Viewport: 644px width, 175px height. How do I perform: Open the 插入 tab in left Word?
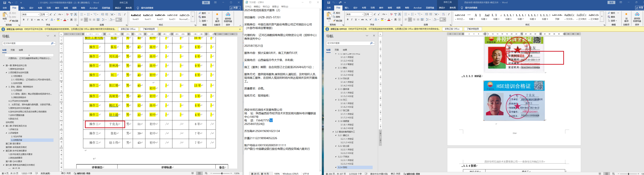coord(23,8)
